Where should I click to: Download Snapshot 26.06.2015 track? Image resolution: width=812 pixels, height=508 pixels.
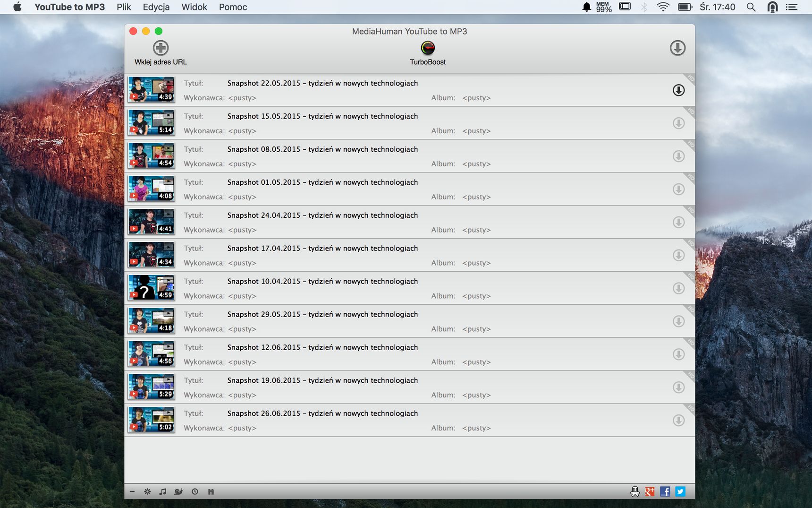[x=678, y=421]
